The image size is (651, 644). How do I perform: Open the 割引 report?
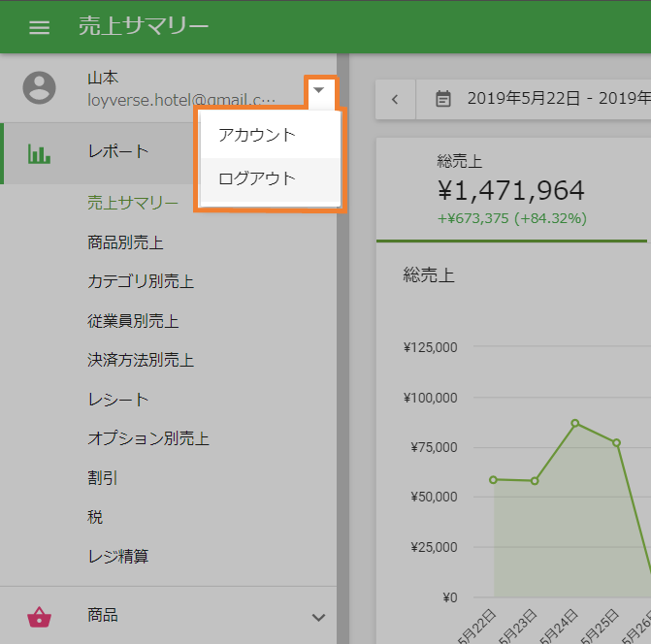(103, 478)
